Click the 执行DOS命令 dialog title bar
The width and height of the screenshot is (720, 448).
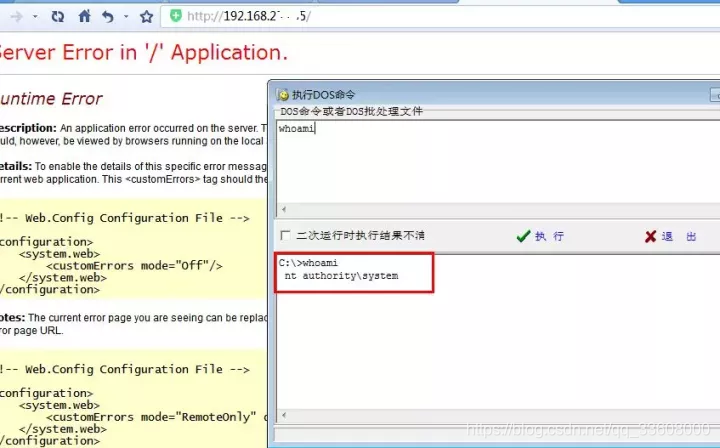click(495, 95)
